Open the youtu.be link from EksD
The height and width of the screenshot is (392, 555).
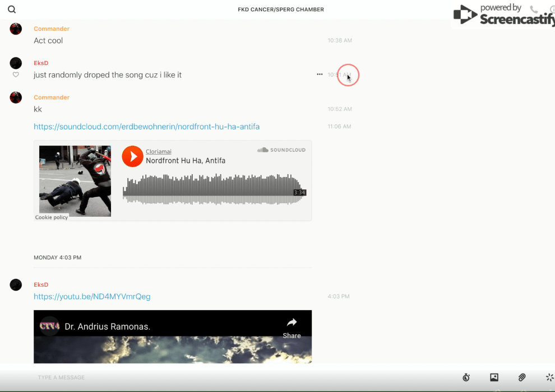92,297
